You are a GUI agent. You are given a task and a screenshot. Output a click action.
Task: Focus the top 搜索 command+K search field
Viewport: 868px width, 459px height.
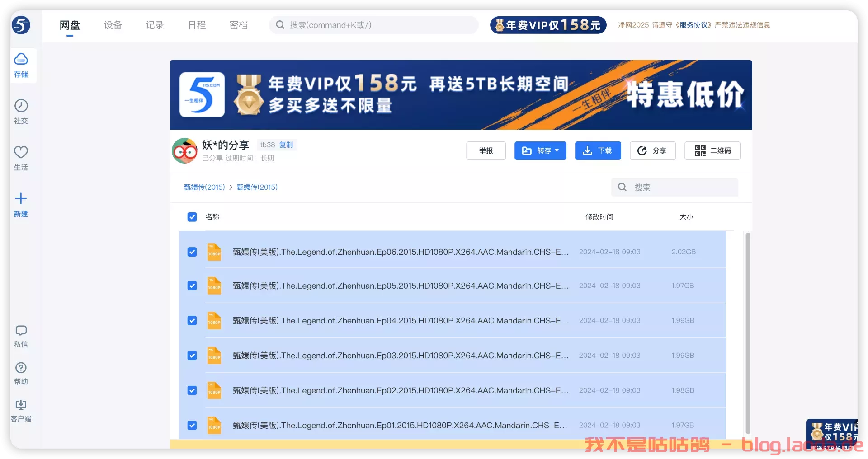[374, 25]
